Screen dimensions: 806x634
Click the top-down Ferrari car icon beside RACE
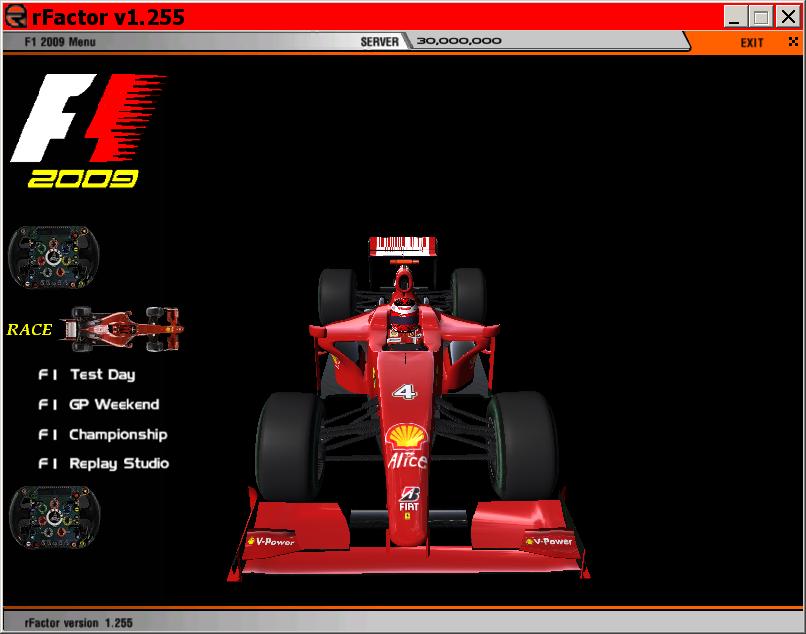point(121,329)
